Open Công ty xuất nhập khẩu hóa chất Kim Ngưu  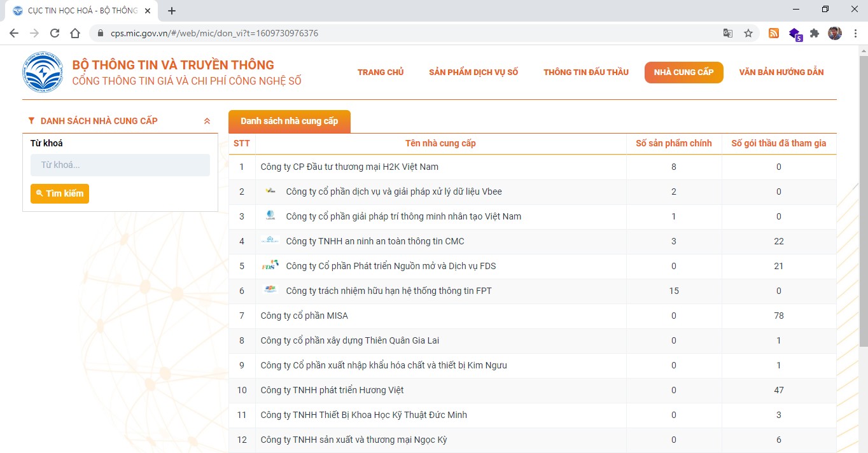click(384, 365)
